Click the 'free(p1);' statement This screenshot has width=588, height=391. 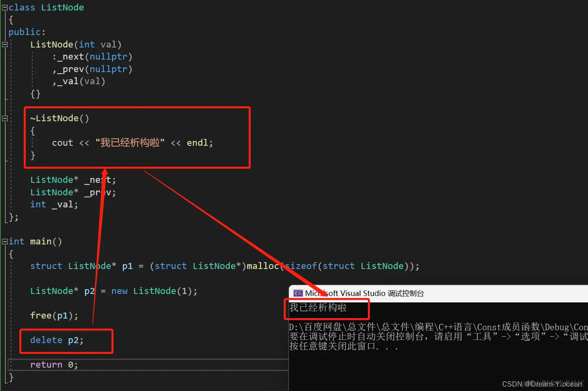[x=54, y=315]
